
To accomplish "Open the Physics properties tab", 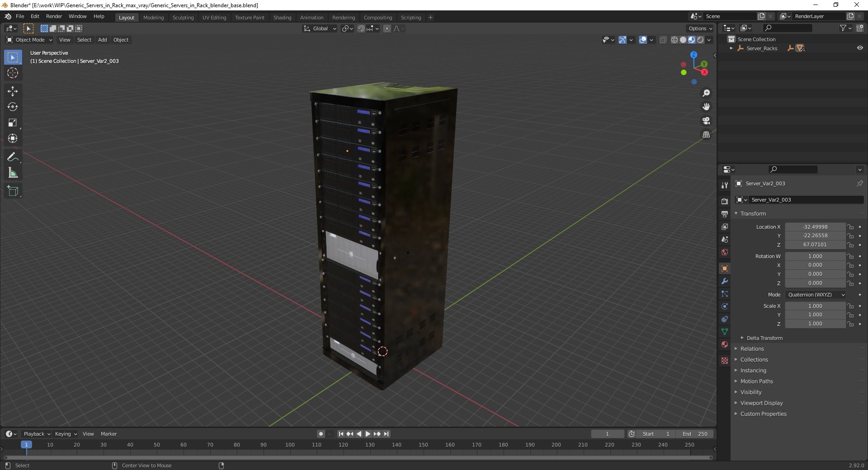I will 725,306.
